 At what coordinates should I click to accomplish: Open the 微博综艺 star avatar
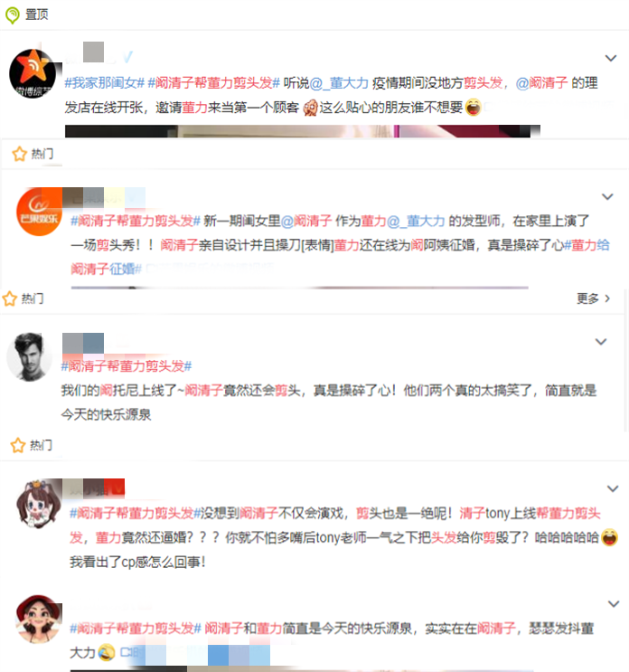33,73
